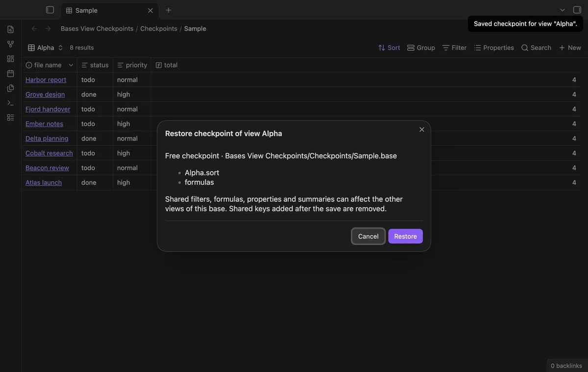Screen dimensions: 588x372
Task: Click the 0 backlinks status item
Action: tap(566, 366)
